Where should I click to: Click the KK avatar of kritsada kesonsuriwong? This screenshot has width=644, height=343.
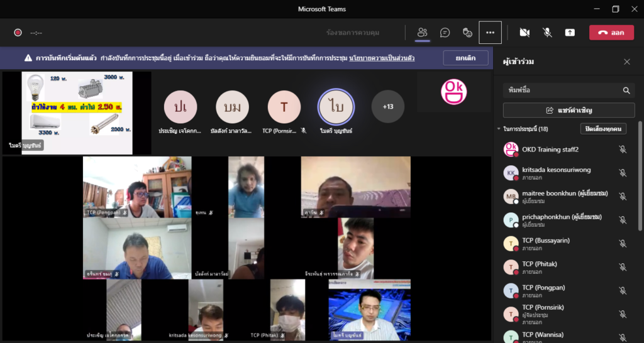tap(511, 173)
